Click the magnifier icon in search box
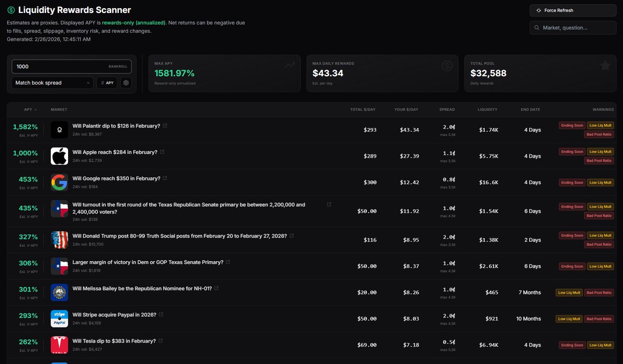Image resolution: width=623 pixels, height=364 pixels. pos(537,27)
